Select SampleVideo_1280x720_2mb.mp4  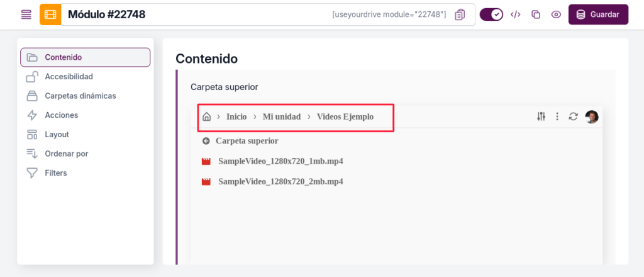tap(280, 181)
